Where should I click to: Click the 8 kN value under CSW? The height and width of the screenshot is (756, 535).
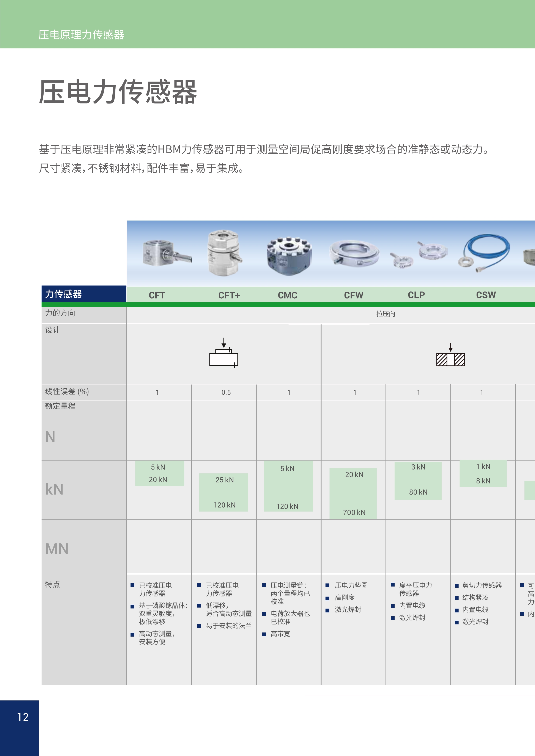[483, 481]
